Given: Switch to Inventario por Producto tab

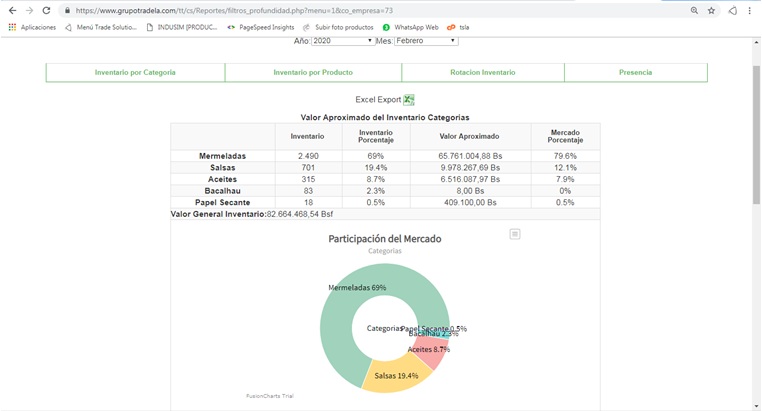Looking at the screenshot, I should [313, 73].
